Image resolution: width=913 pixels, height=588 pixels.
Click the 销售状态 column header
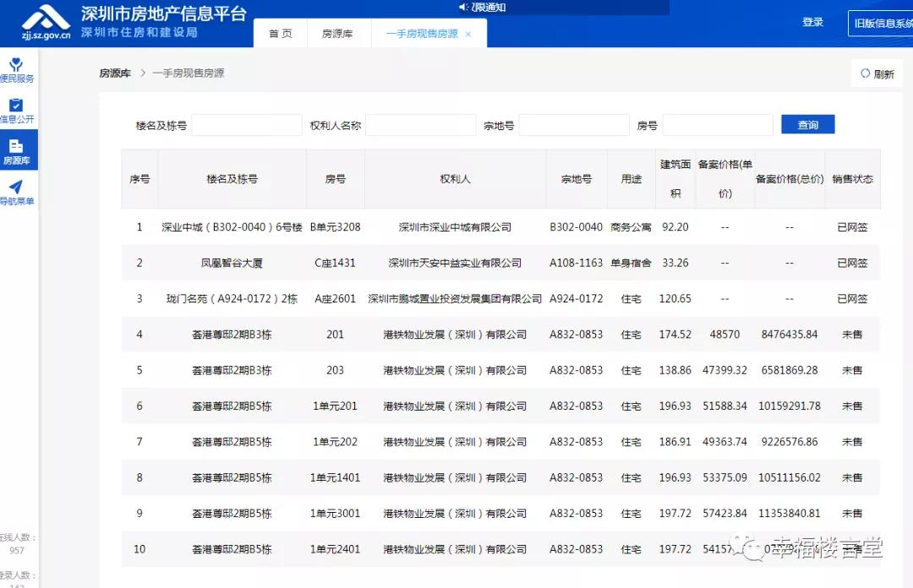tap(852, 179)
